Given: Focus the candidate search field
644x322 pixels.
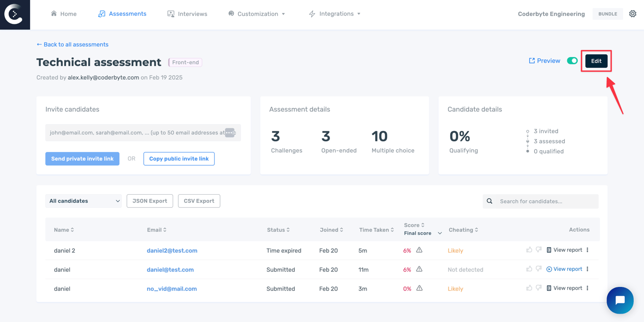Looking at the screenshot, I should point(545,201).
